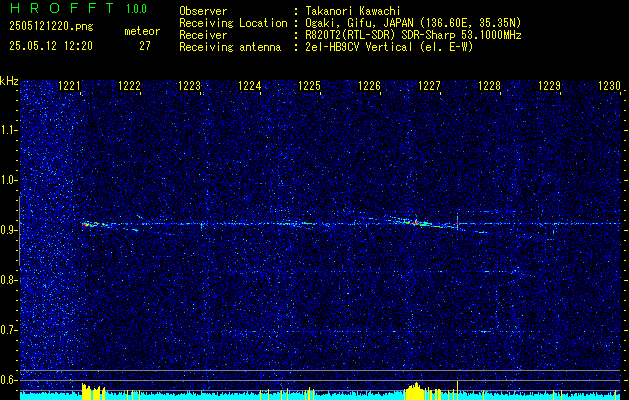The height and width of the screenshot is (400, 629).
Task: Click the 1224 time marker
Action: pyautogui.click(x=250, y=86)
